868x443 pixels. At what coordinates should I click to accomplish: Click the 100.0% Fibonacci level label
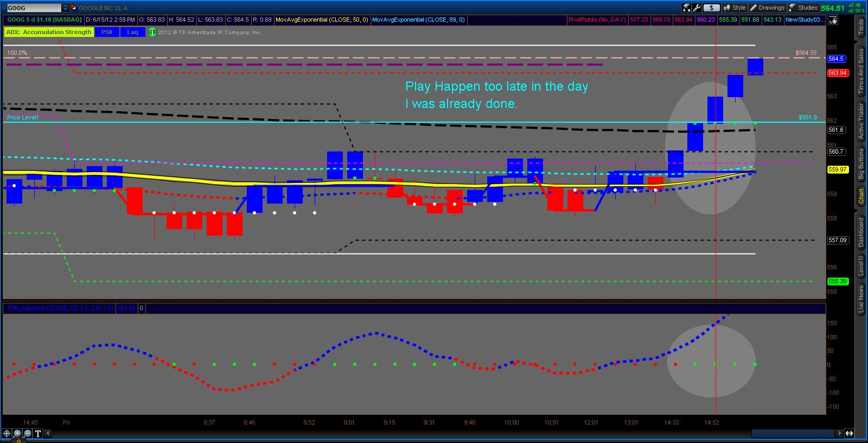pos(17,53)
